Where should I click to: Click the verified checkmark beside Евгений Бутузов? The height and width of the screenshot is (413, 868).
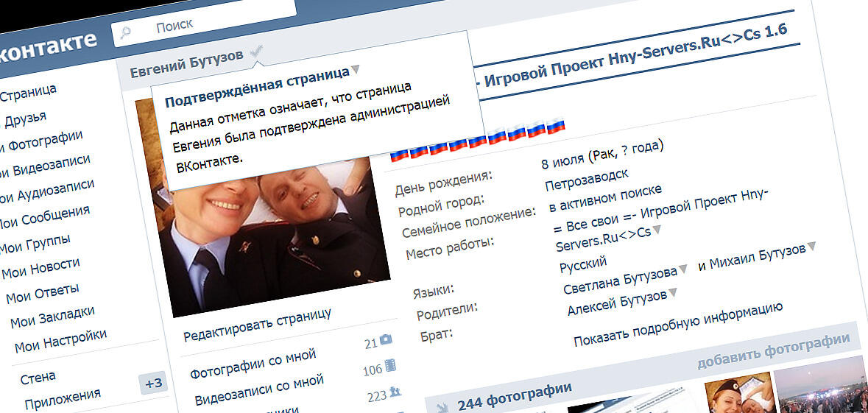coord(257,52)
